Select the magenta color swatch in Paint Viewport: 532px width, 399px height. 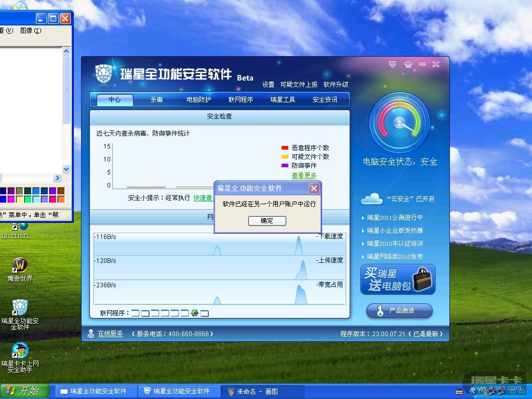[11, 199]
